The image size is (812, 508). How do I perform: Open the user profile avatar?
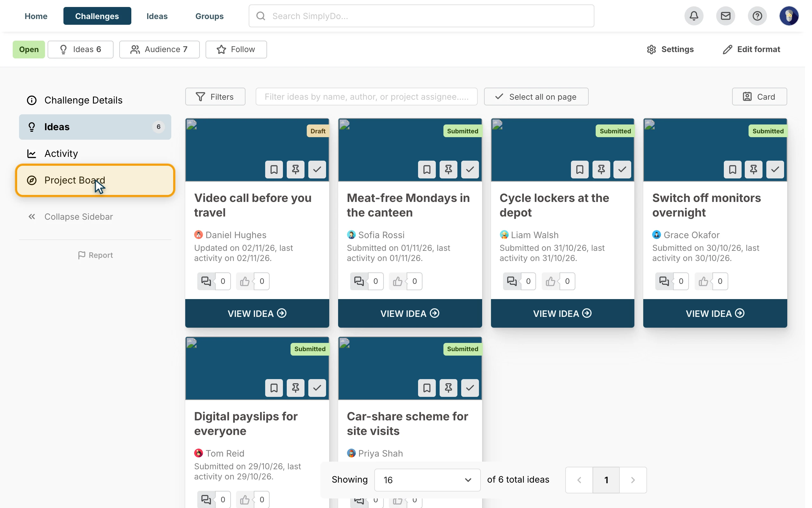tap(789, 16)
